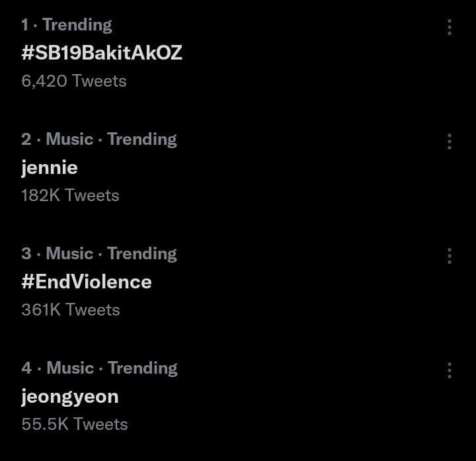This screenshot has width=476, height=461.
Task: Select the '2 · Music · Trending' label
Action: click(x=99, y=140)
